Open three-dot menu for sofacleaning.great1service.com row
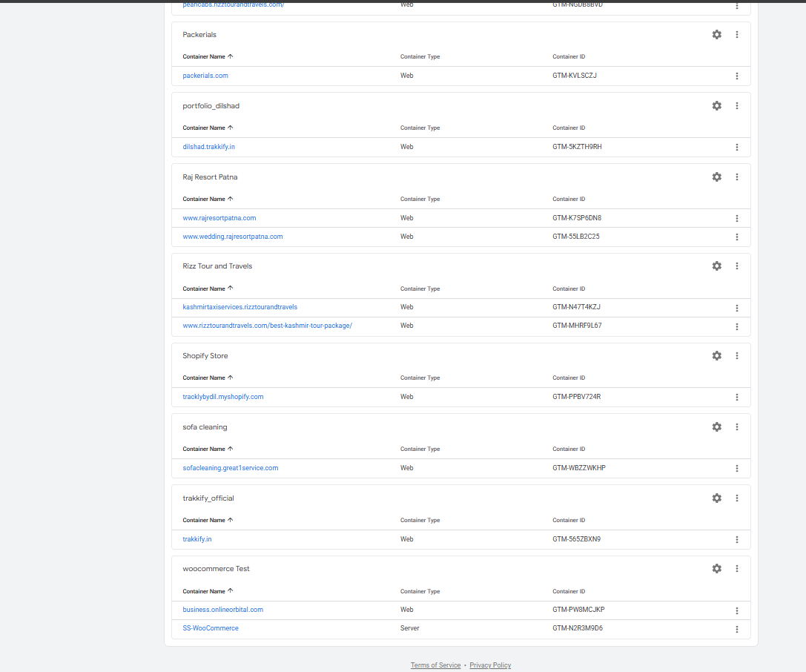The image size is (806, 672). point(736,468)
